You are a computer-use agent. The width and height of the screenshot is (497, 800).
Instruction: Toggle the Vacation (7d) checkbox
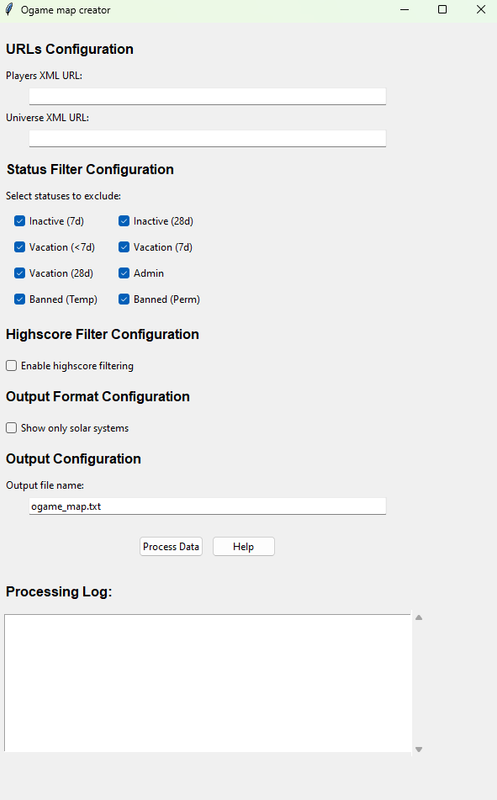tap(123, 247)
